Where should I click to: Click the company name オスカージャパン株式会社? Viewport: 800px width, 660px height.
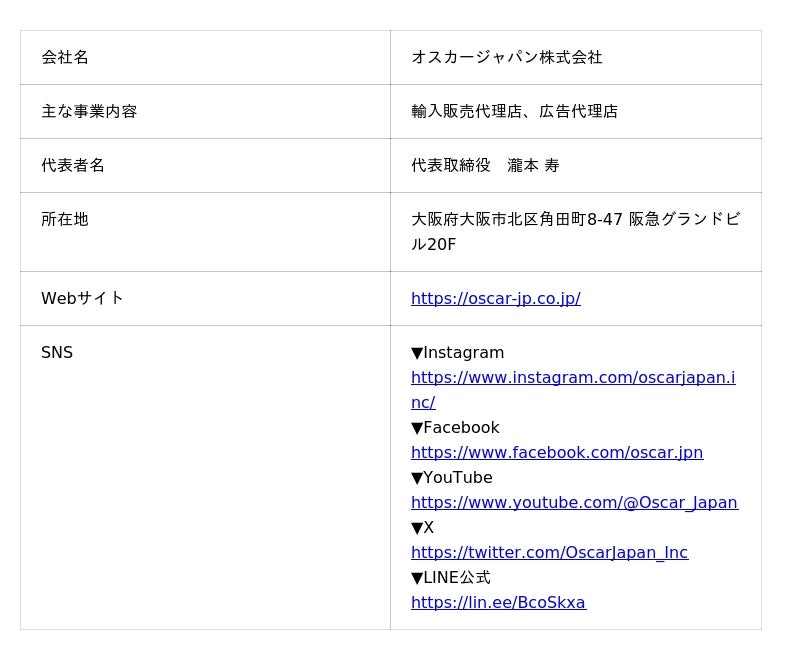pos(506,58)
